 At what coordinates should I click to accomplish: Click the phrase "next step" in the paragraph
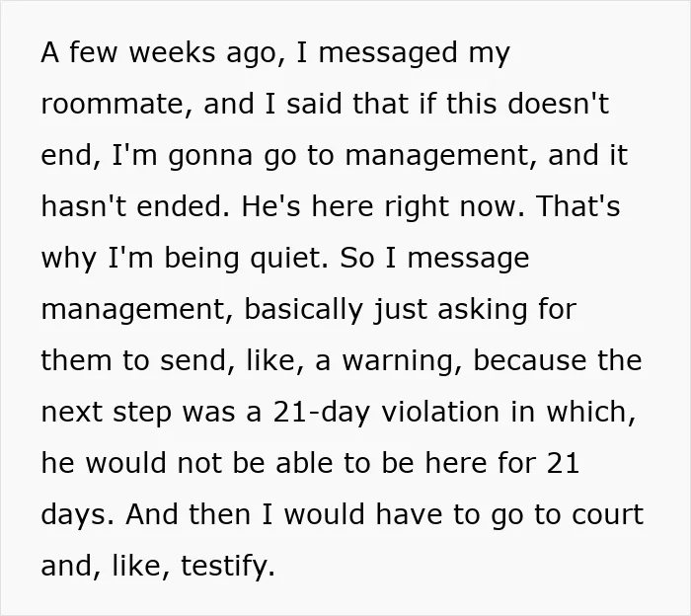coord(107,414)
